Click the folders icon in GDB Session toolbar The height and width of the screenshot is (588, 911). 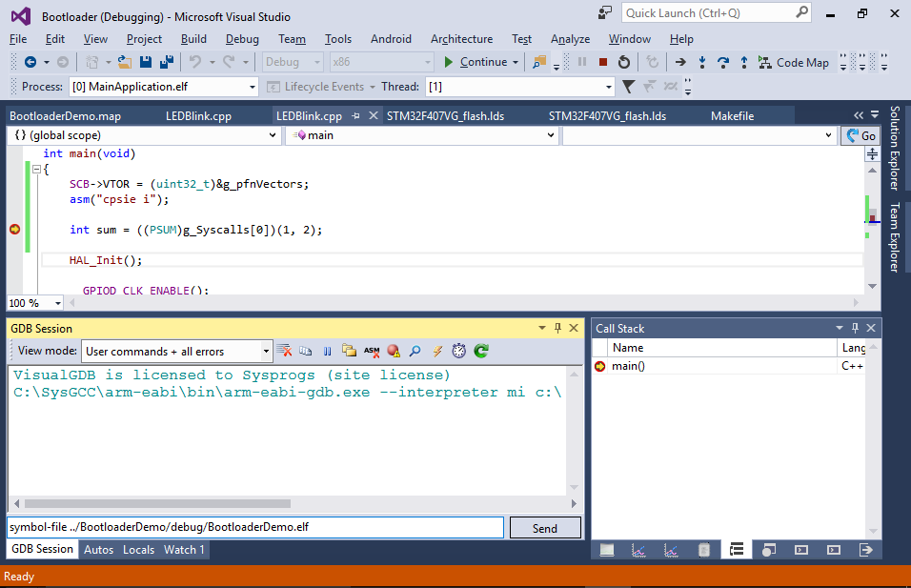click(x=349, y=351)
